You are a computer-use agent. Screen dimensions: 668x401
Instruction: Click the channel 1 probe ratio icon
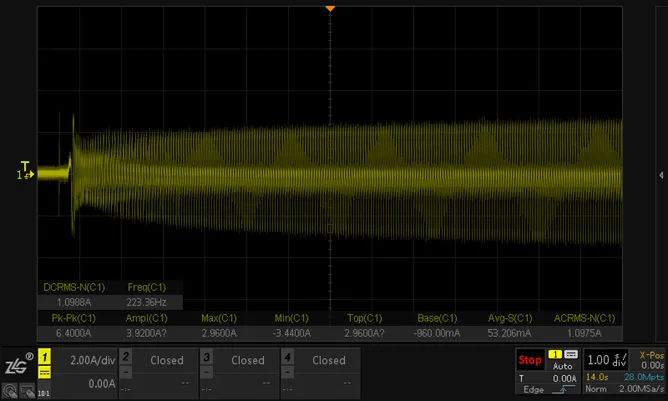[x=44, y=393]
